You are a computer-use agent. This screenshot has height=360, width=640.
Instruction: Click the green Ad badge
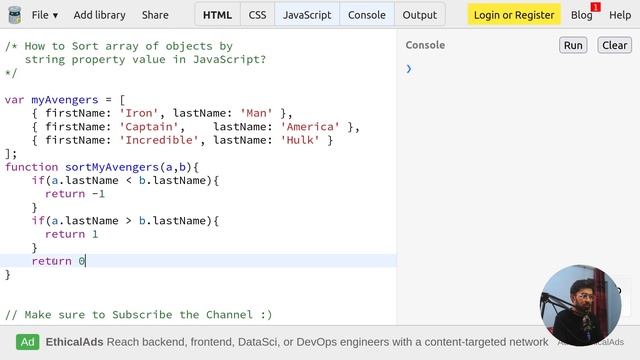pyautogui.click(x=28, y=342)
